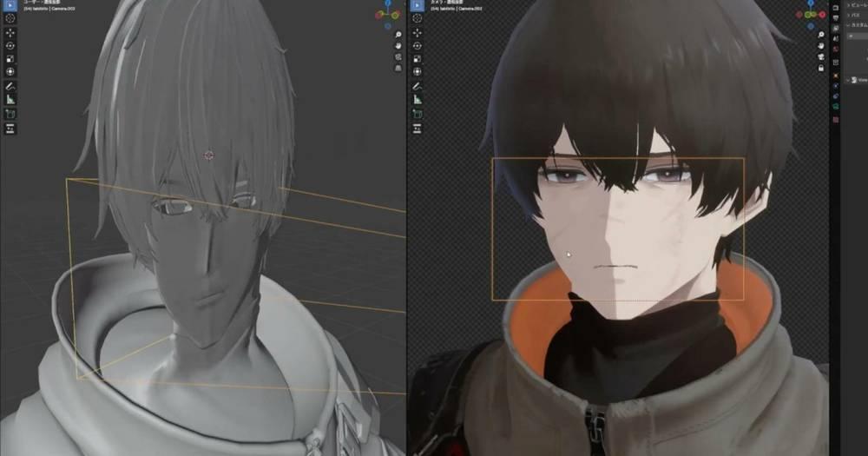Select the Select Box tool in camera viewport
The width and height of the screenshot is (868, 456).
point(417,5)
